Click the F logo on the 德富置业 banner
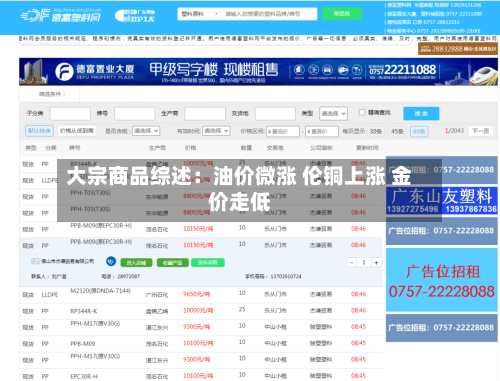Screen dimensions: 500x381 (x=64, y=72)
